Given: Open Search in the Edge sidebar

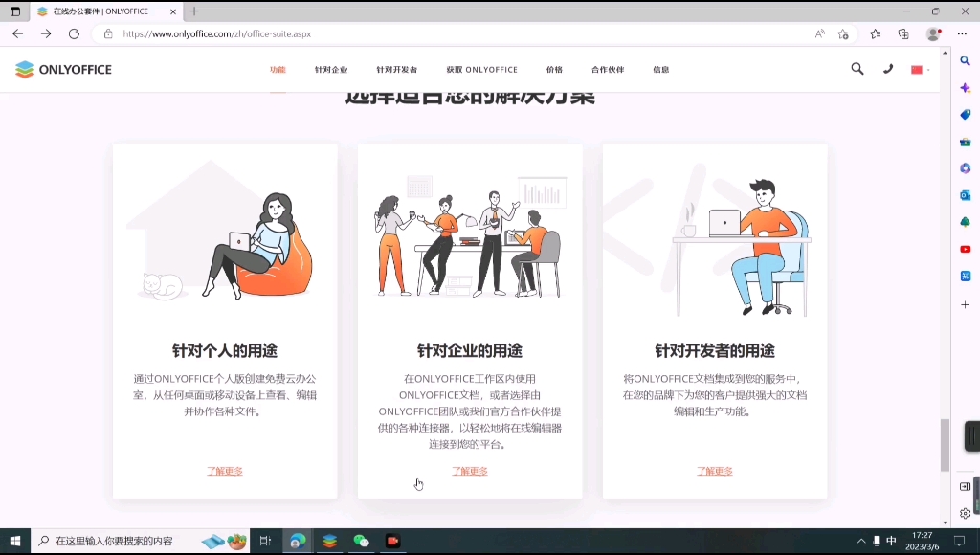Looking at the screenshot, I should pyautogui.click(x=966, y=60).
